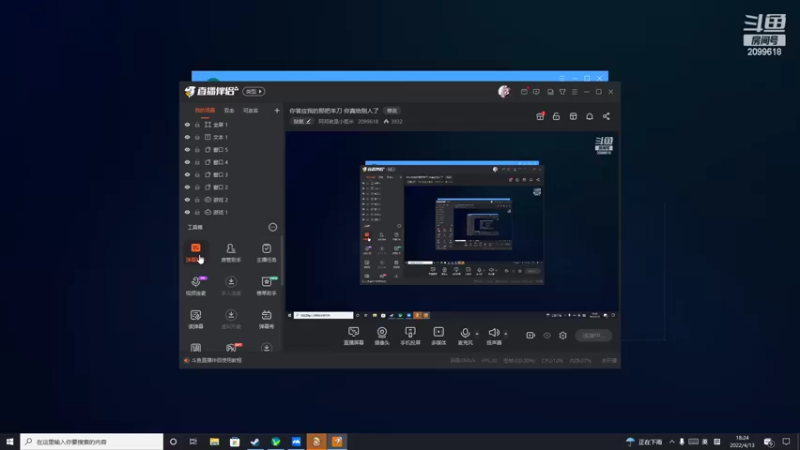The width and height of the screenshot is (800, 450).
Task: Open the filter funnel icon in the title bar
Action: [x=562, y=92]
